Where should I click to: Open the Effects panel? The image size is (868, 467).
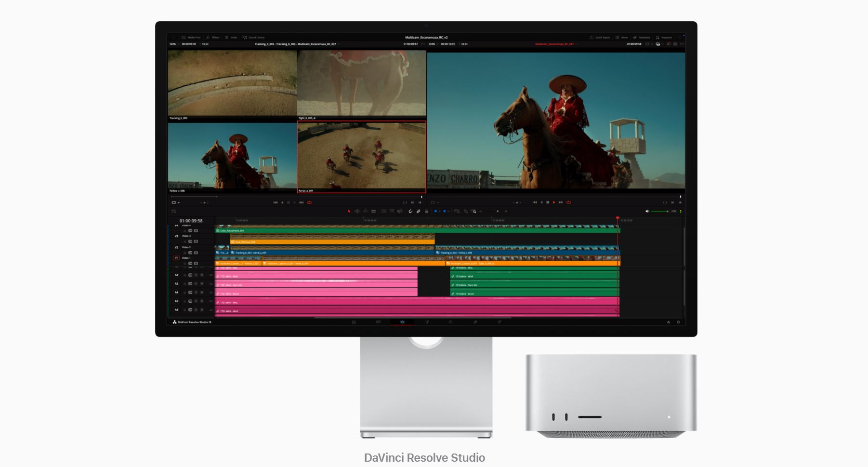point(212,37)
